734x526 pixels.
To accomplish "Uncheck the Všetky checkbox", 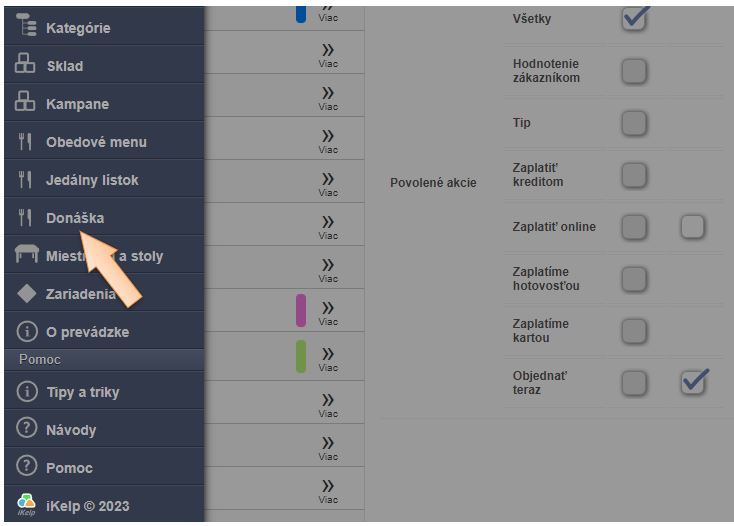I will pyautogui.click(x=634, y=18).
